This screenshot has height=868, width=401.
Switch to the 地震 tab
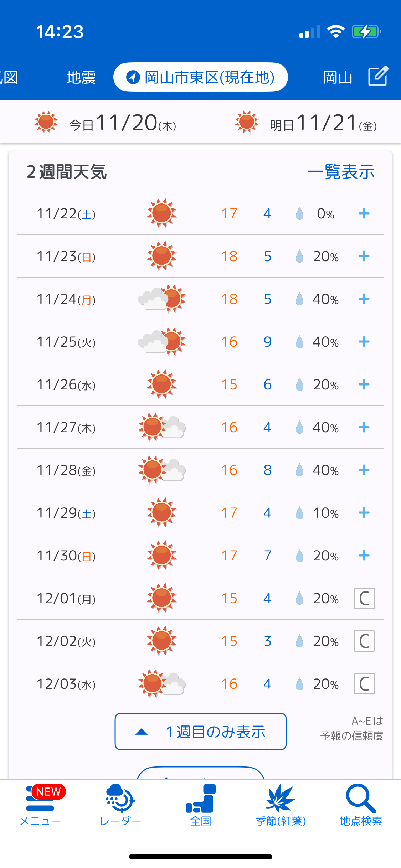(x=81, y=77)
